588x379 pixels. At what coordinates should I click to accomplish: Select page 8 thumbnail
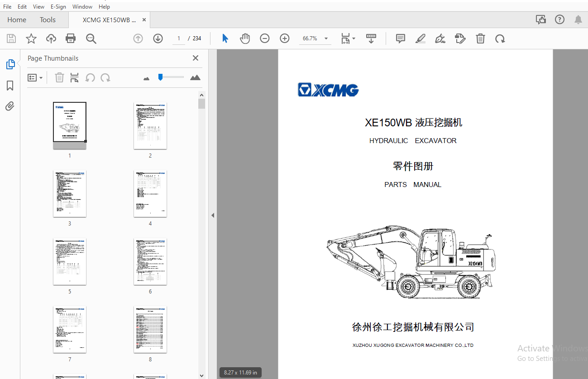click(x=150, y=329)
